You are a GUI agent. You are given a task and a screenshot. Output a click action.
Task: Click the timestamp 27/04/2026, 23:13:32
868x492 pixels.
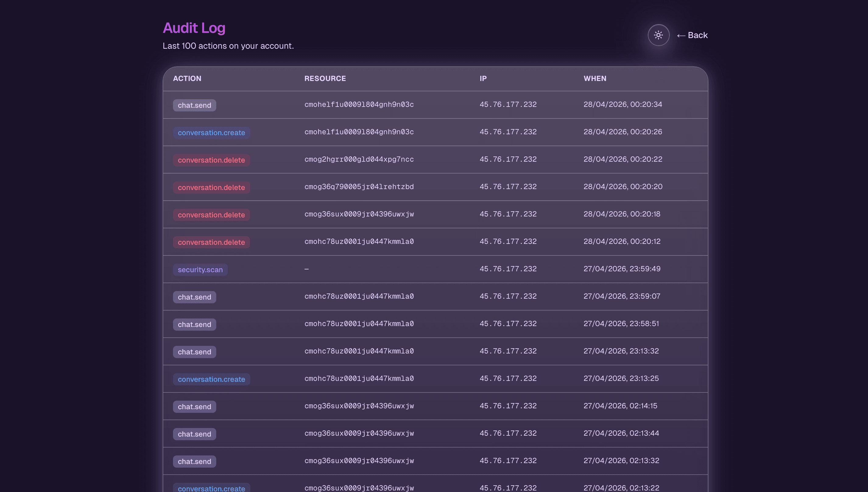621,351
